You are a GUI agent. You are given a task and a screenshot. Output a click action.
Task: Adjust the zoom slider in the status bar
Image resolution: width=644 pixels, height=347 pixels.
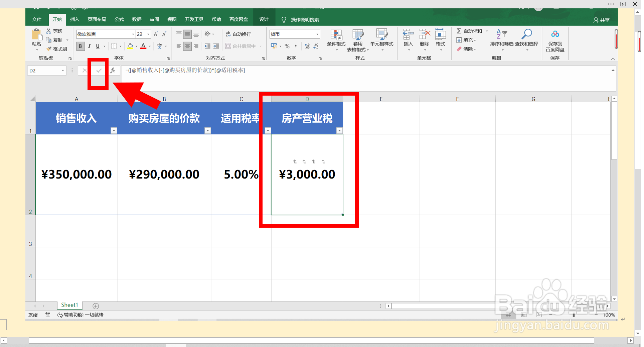tap(574, 315)
